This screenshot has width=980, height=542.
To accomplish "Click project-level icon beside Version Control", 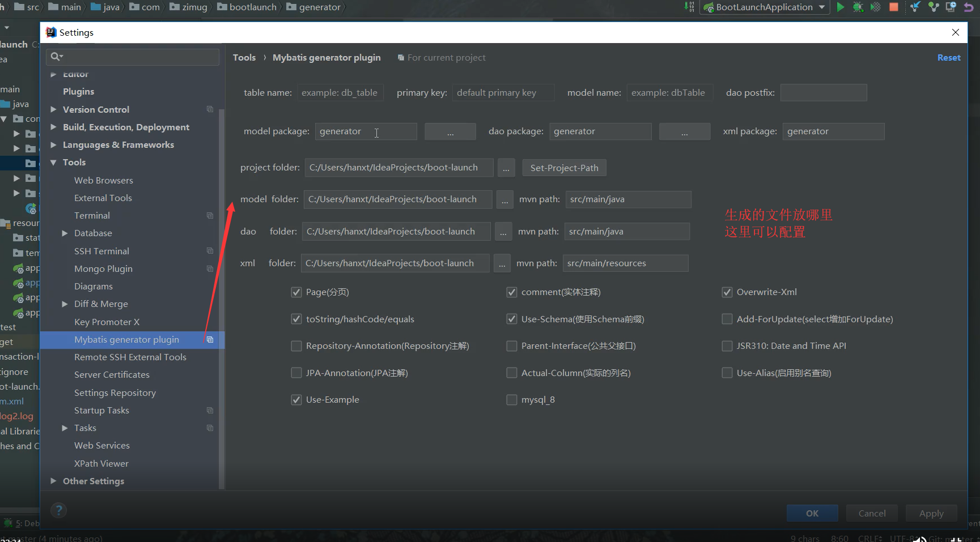I will point(210,109).
